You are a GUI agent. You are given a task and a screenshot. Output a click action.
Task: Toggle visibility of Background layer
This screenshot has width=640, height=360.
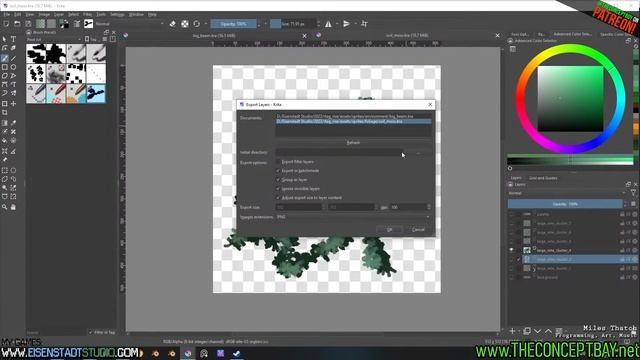coord(511,277)
